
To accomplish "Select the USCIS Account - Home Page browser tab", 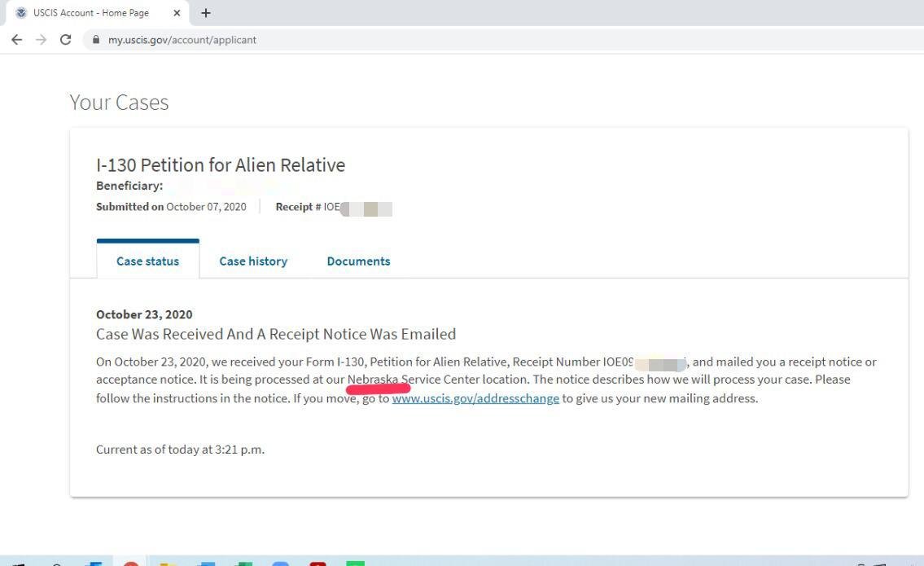I will 97,13.
